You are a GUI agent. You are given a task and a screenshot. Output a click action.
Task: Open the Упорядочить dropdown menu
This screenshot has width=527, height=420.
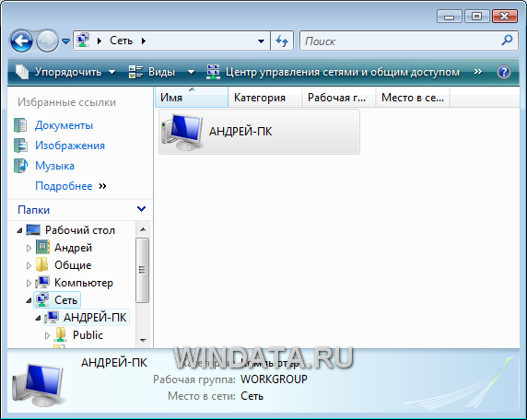click(x=65, y=72)
